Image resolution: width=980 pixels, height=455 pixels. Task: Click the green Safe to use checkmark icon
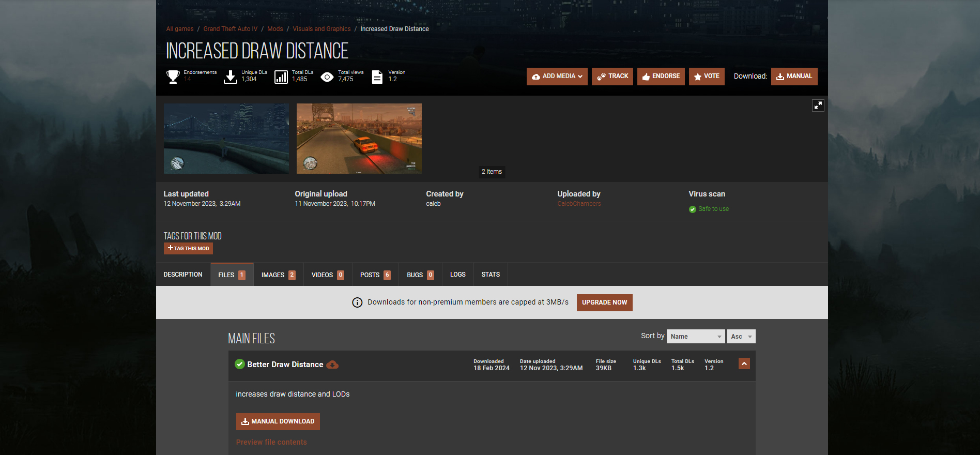tap(693, 209)
